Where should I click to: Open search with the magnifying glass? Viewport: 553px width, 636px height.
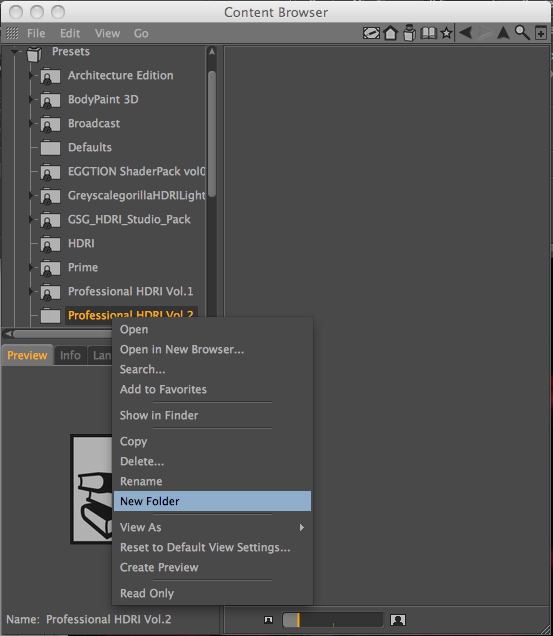(522, 32)
